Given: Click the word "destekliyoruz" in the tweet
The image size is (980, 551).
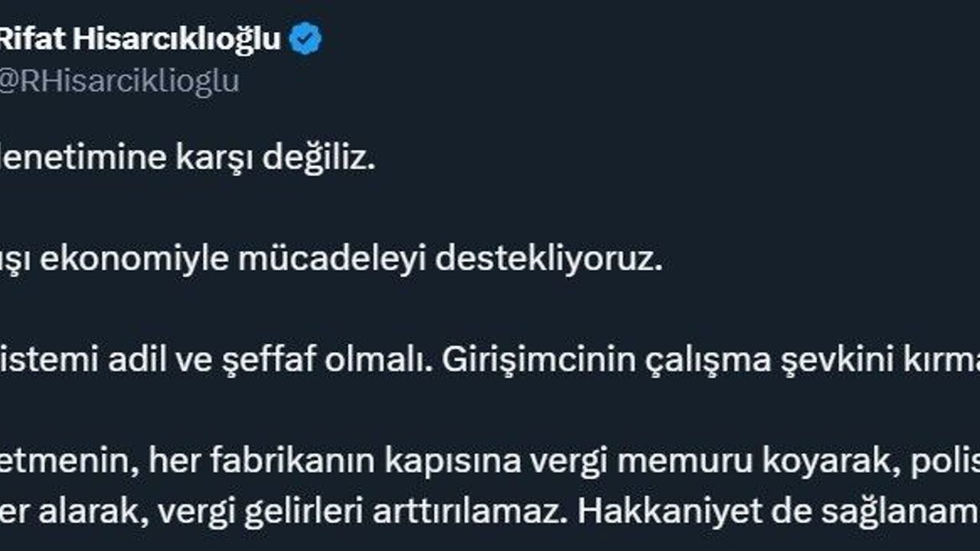Looking at the screenshot, I should coord(548,259).
